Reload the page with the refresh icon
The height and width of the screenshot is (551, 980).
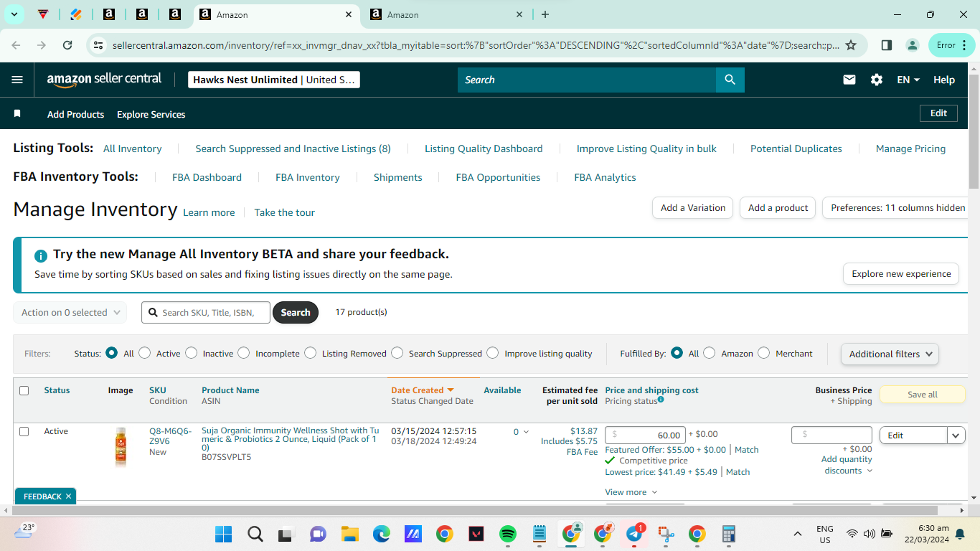(67, 45)
